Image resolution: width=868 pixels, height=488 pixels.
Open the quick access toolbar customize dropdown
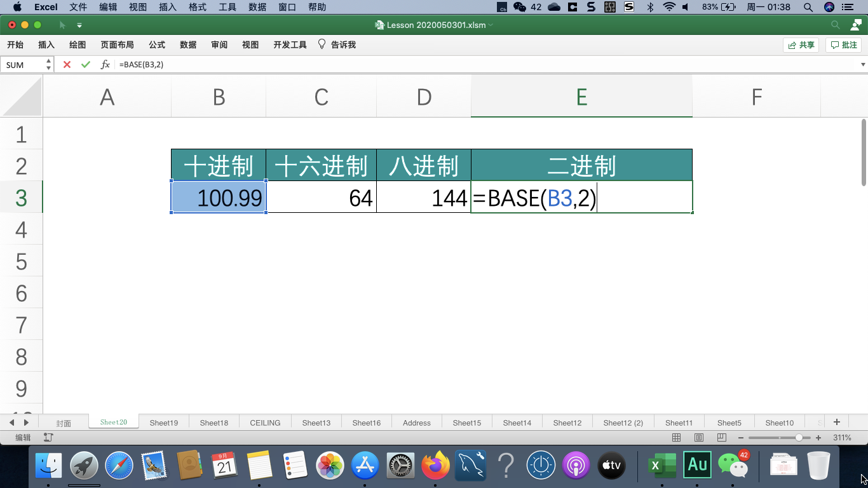tap(79, 25)
